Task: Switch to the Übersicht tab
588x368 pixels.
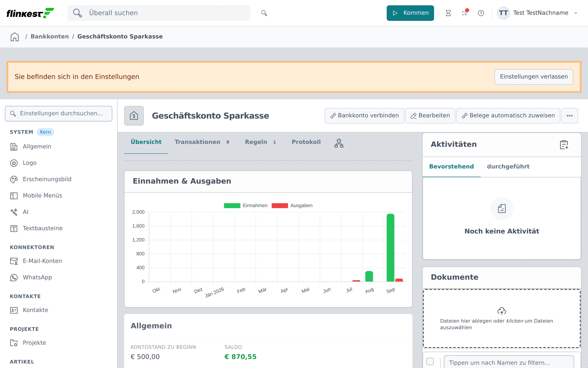Action: (146, 142)
